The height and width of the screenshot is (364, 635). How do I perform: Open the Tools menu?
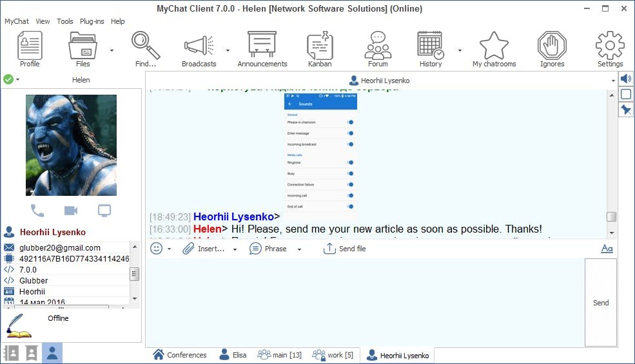pos(65,21)
